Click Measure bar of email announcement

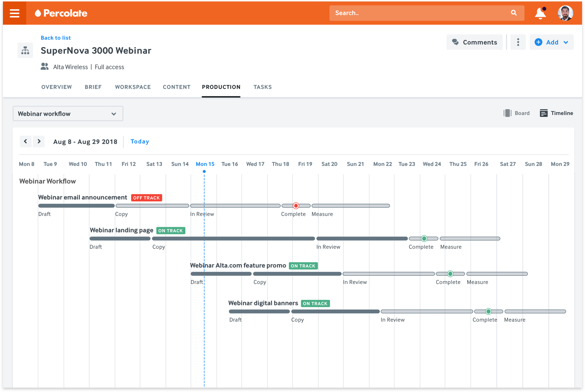click(351, 206)
